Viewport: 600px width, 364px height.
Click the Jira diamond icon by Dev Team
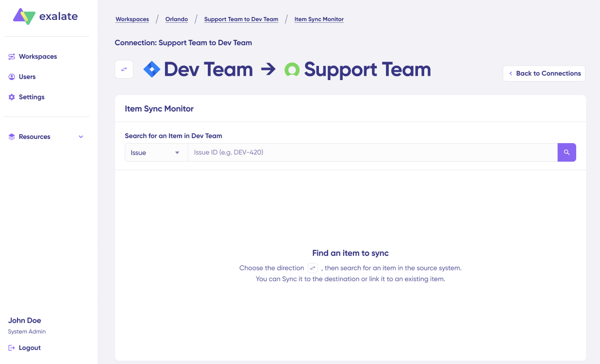152,70
